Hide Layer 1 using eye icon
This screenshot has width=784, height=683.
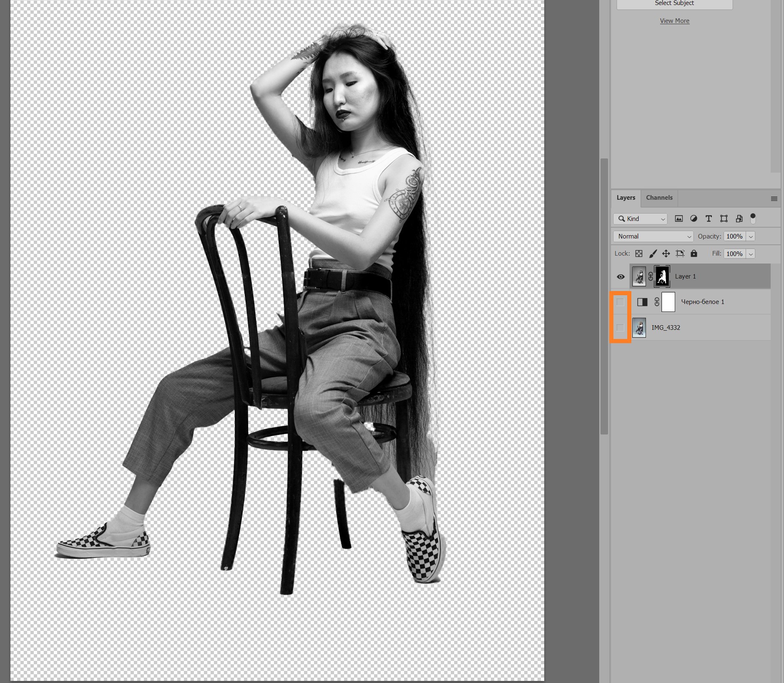pos(621,276)
